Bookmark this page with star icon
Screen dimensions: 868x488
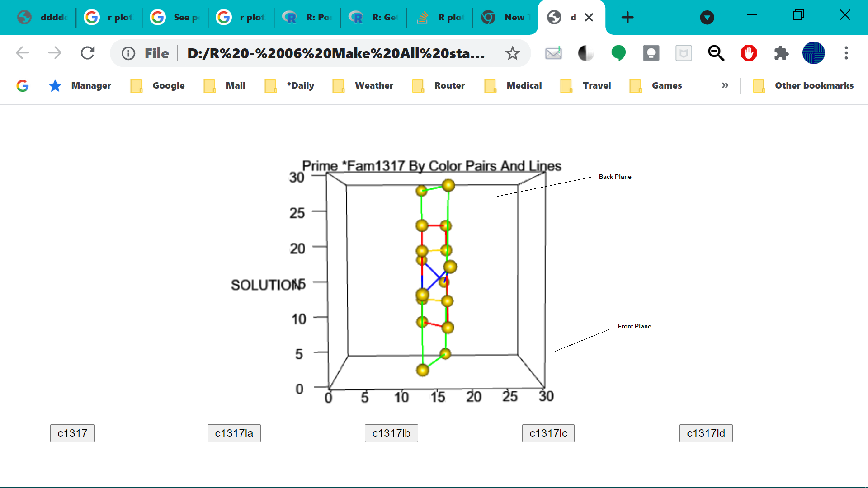coord(512,53)
